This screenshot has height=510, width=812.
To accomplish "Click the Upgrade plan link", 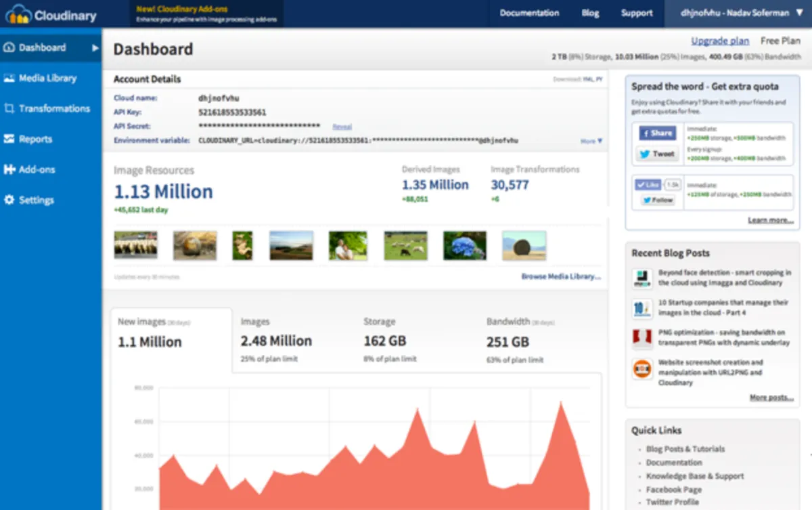I will (x=720, y=41).
